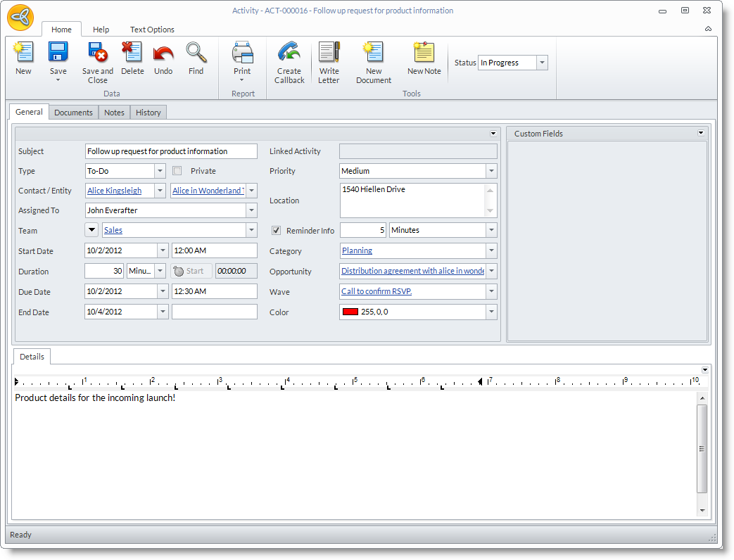Click the Save and Close icon
Image resolution: width=734 pixels, height=560 pixels.
click(x=97, y=53)
